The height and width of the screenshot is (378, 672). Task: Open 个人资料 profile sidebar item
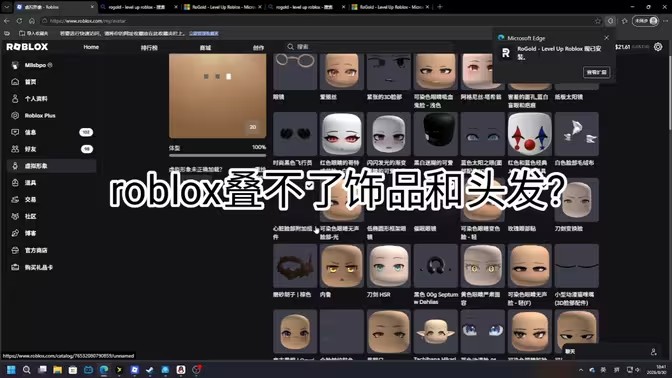click(51, 99)
